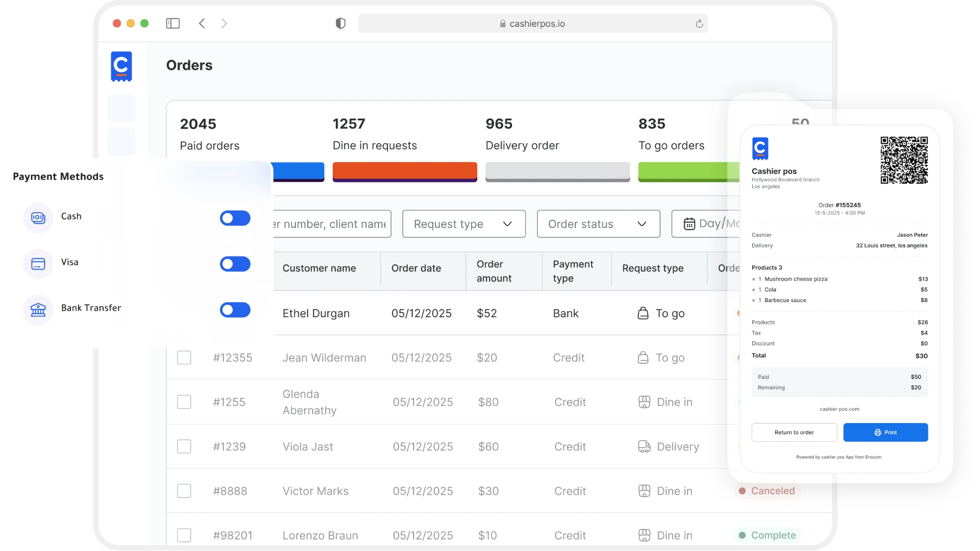980x551 pixels.
Task: Click the privacy shield icon in the toolbar
Action: pos(341,24)
